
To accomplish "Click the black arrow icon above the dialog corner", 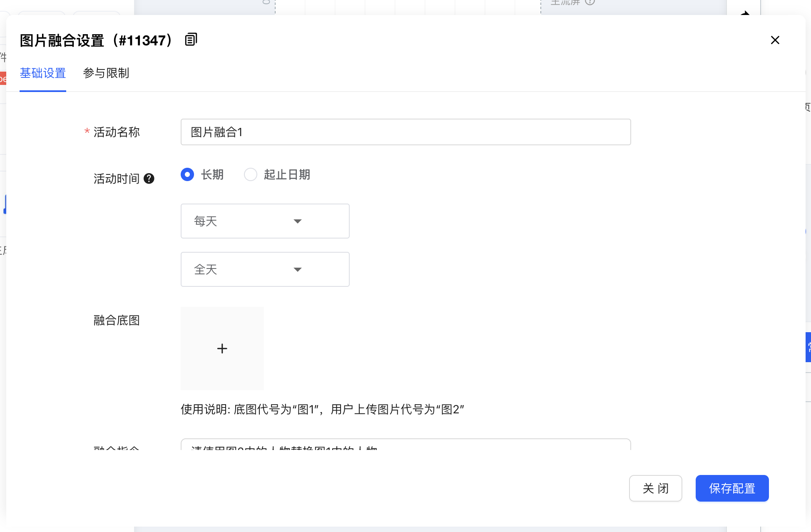I will pyautogui.click(x=745, y=12).
